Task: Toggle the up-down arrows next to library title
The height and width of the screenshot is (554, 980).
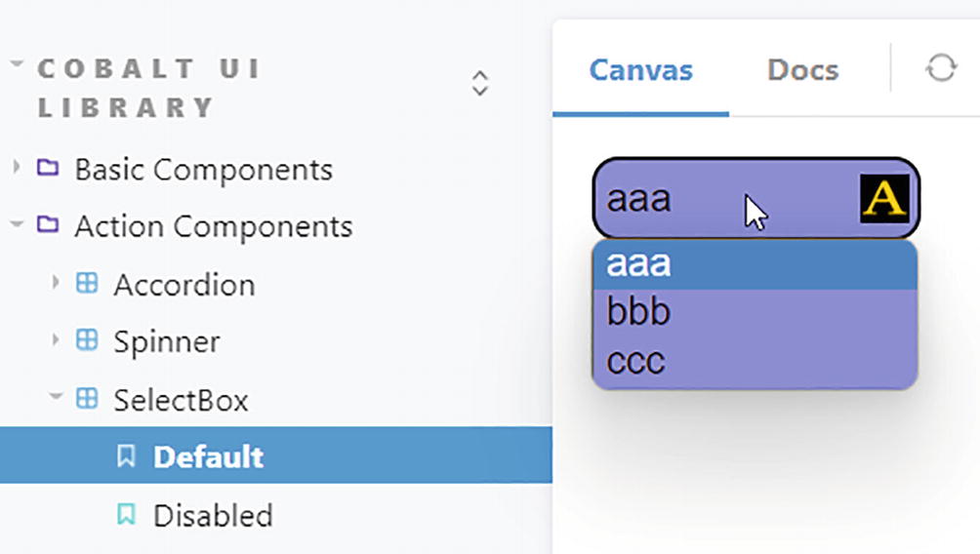Action: point(479,83)
